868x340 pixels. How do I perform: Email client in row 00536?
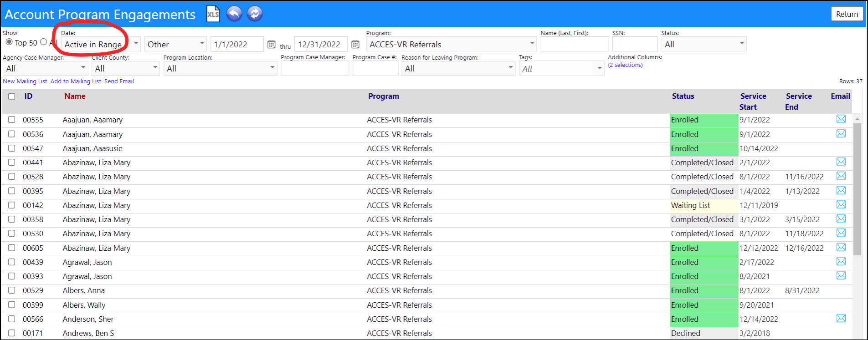[841, 133]
